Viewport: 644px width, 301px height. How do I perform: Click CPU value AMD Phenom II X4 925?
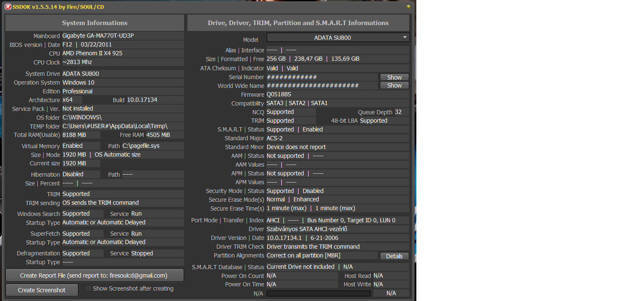(x=123, y=54)
